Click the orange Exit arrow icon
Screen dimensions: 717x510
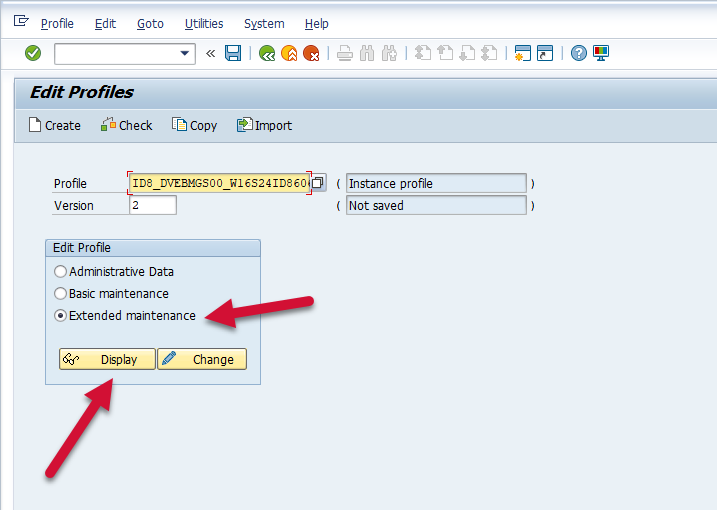click(289, 53)
